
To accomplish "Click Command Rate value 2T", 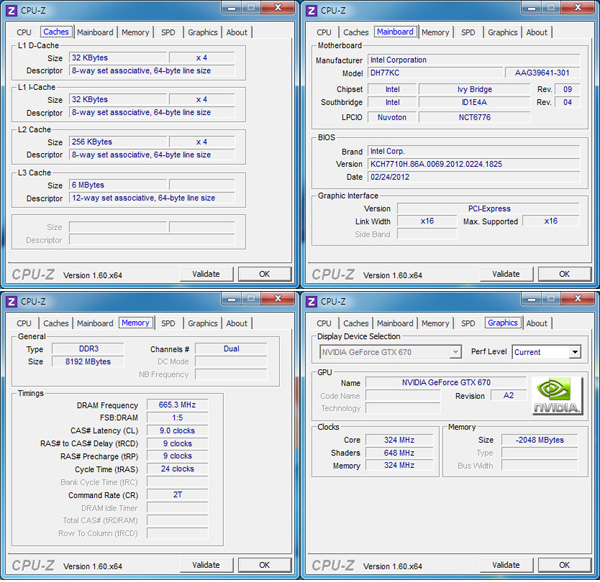I will click(x=177, y=495).
